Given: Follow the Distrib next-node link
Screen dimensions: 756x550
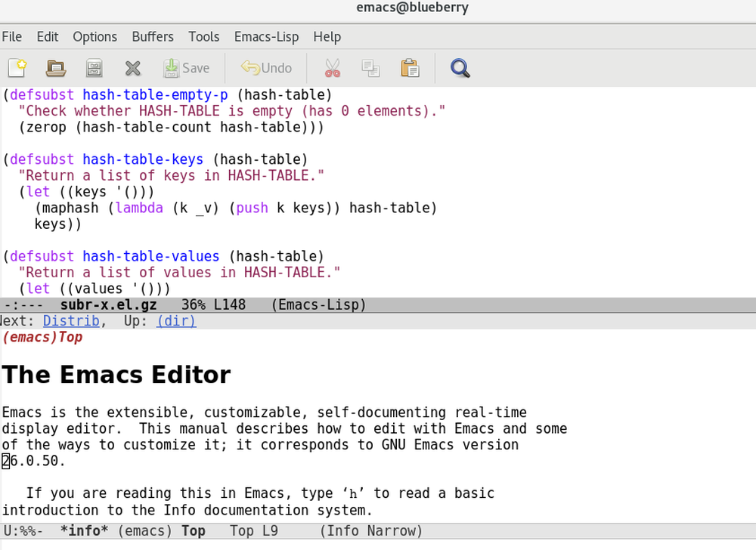Looking at the screenshot, I should tap(71, 321).
